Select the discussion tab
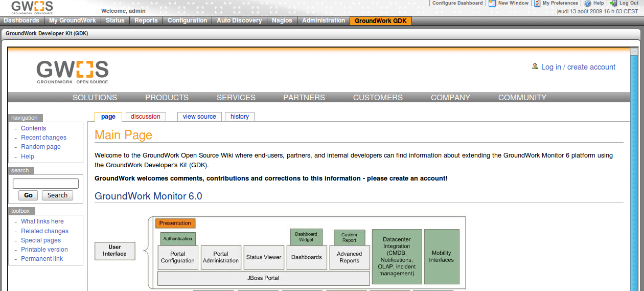The width and height of the screenshot is (644, 291). (x=145, y=117)
